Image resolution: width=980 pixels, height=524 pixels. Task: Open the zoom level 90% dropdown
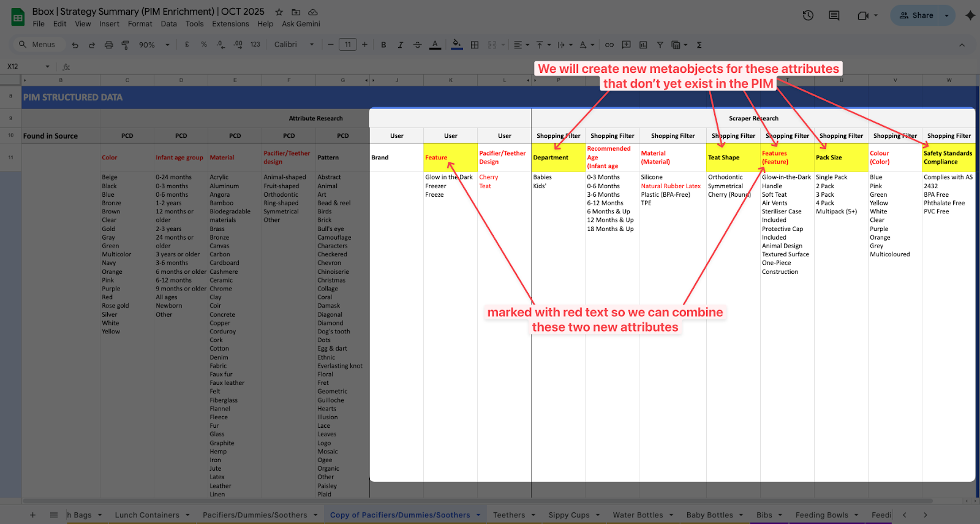(154, 45)
